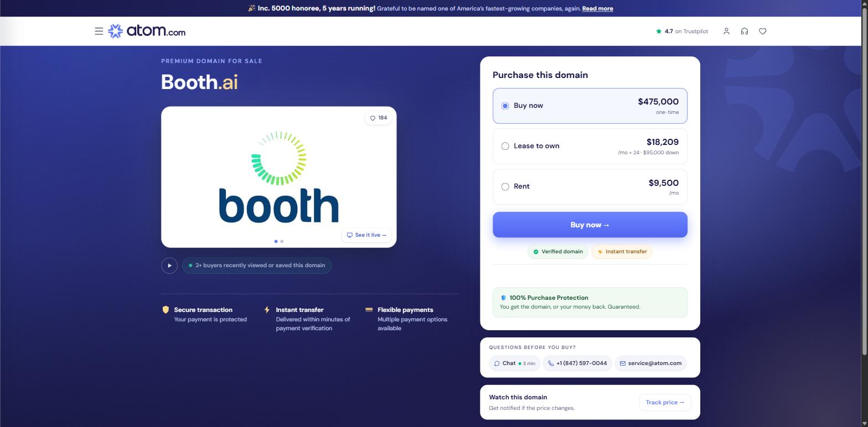Click the Instant transfer orange badge
Viewport: 868px width, 427px height.
pos(622,252)
